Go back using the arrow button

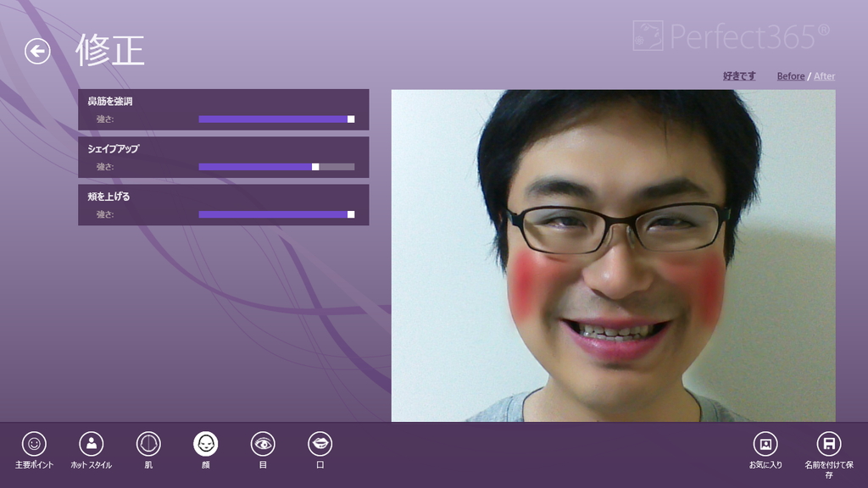pos(37,52)
